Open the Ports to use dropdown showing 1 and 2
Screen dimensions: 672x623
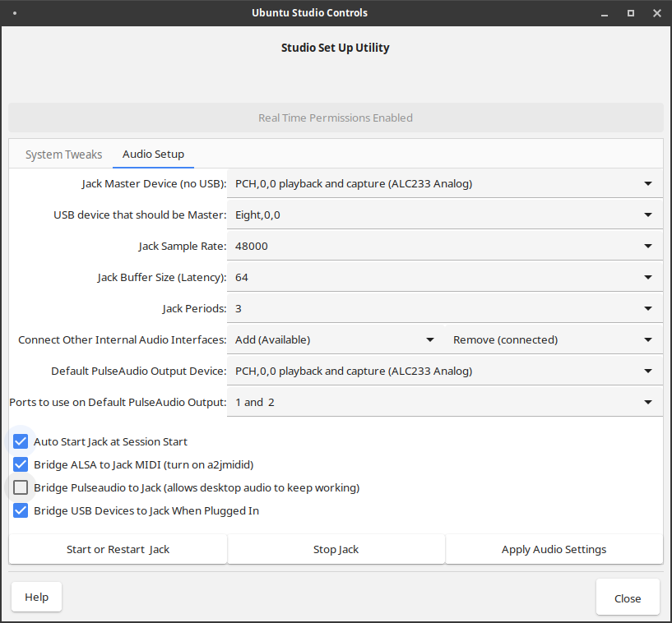tap(444, 403)
